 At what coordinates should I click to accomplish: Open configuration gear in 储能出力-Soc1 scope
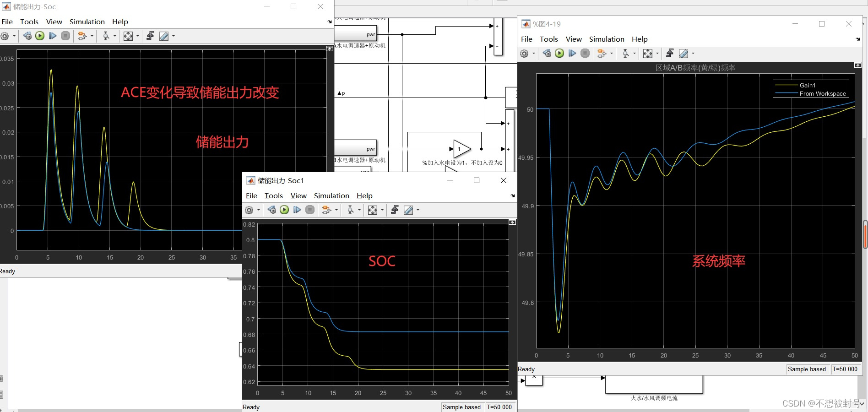tap(249, 210)
